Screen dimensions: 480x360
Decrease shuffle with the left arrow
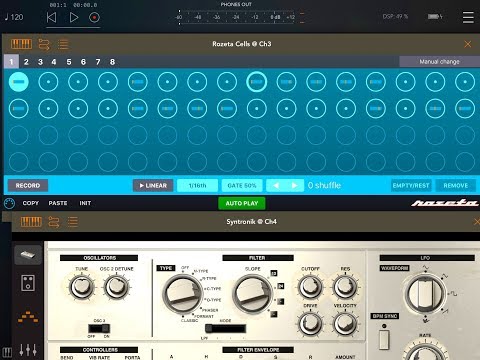click(x=276, y=185)
